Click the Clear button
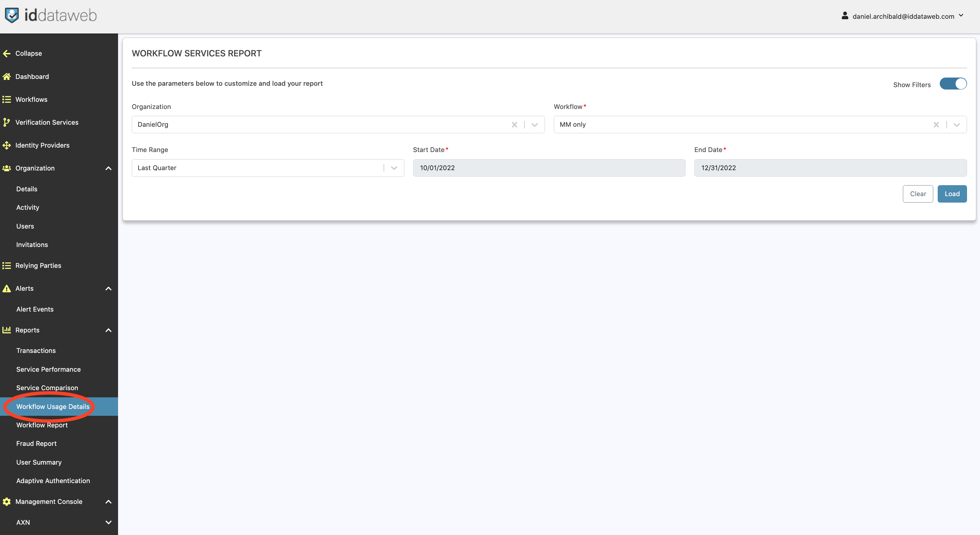 pyautogui.click(x=918, y=194)
